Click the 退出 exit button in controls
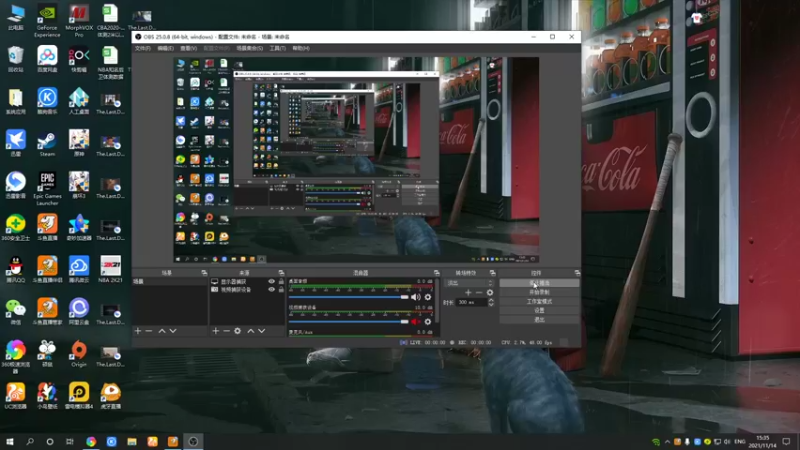 click(539, 319)
